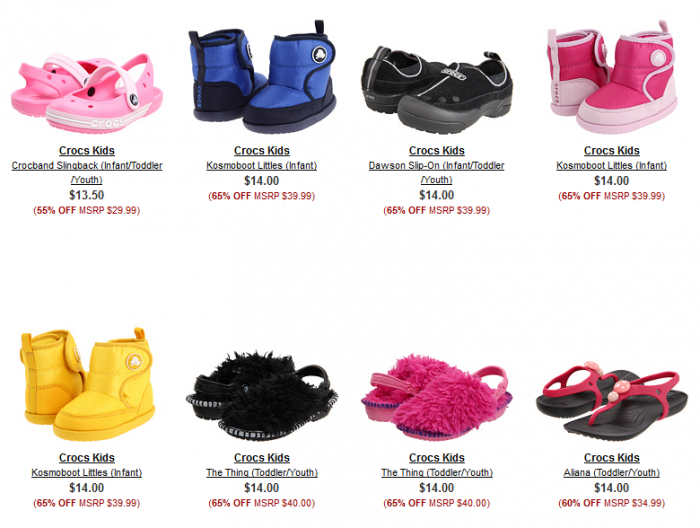Click Crocs Kids brand link above Crocband Slingback

87,151
